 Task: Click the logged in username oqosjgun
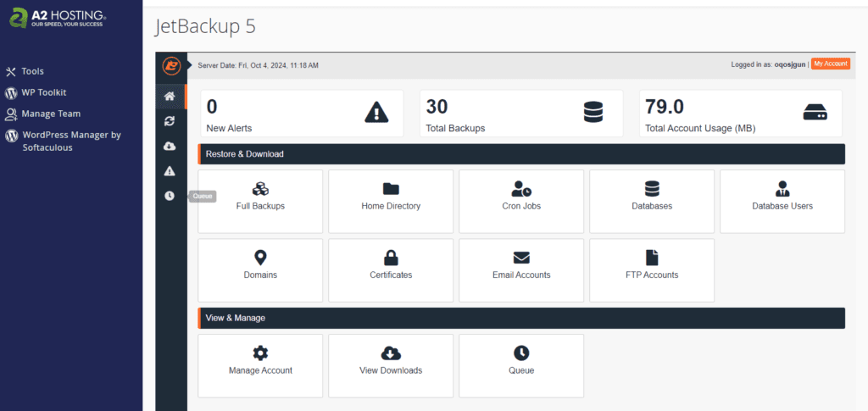click(x=790, y=64)
